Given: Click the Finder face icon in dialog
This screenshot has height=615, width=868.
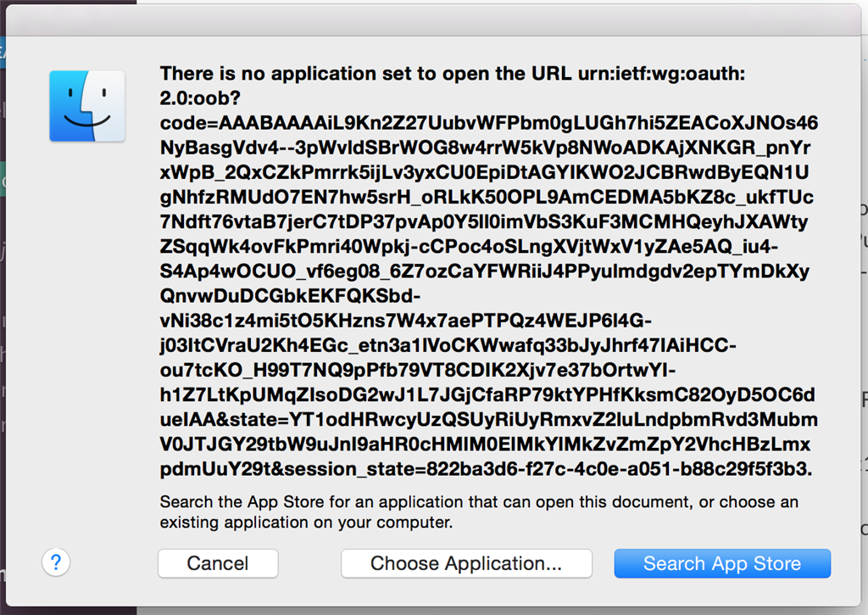Looking at the screenshot, I should tap(87, 106).
